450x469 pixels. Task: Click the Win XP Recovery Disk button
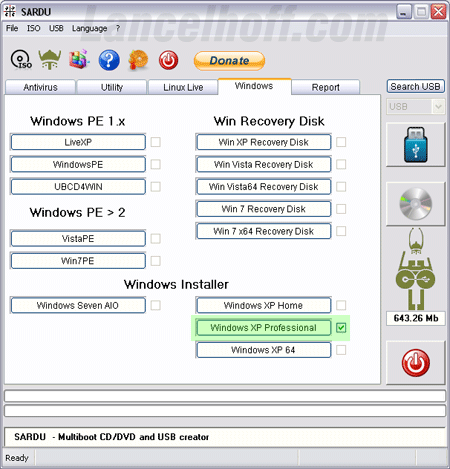264,142
